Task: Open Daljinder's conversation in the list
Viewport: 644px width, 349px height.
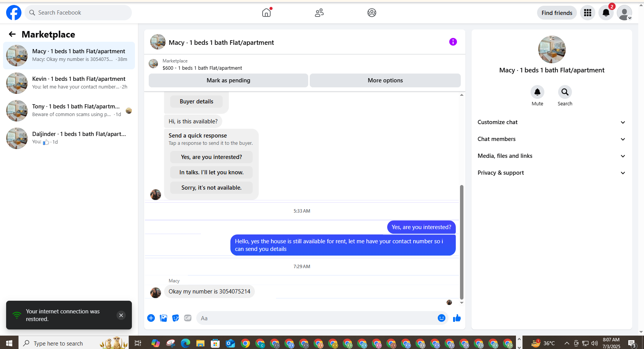Action: (x=69, y=138)
